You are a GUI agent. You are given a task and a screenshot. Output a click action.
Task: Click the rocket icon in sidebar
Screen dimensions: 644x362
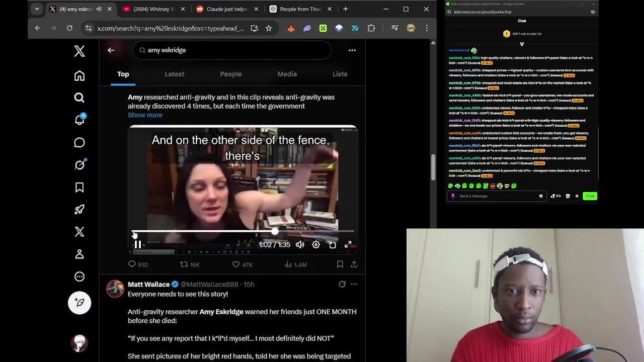tap(79, 210)
